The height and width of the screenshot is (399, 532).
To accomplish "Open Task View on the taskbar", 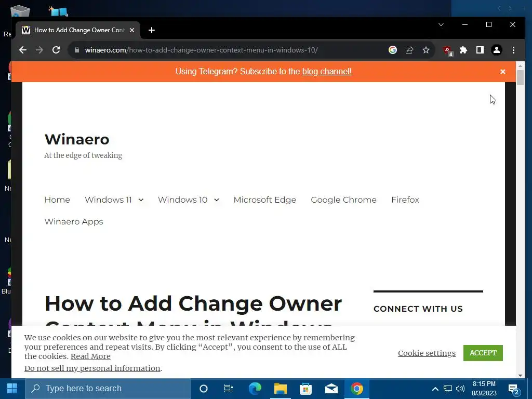I will point(229,389).
